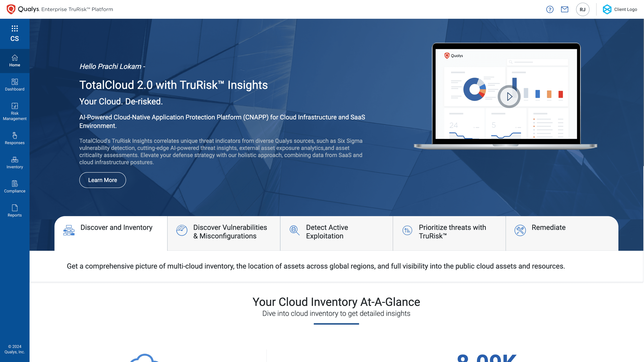Viewport: 644px width, 362px height.
Task: Play the TotalCloud intro video
Action: pyautogui.click(x=509, y=96)
